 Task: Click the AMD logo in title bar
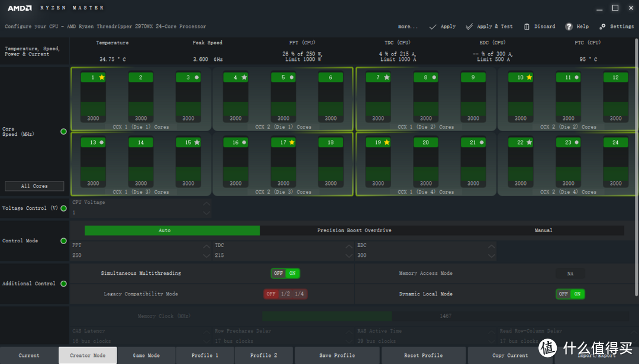click(x=20, y=8)
